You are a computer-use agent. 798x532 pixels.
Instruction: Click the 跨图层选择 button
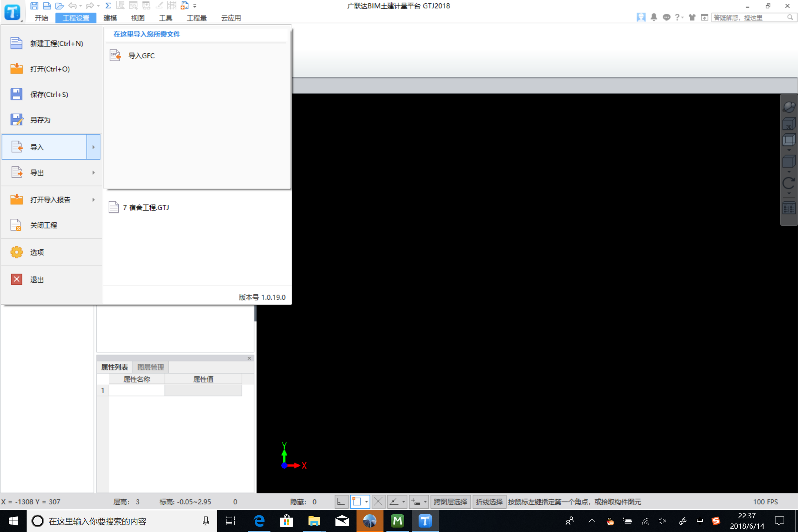(450, 502)
